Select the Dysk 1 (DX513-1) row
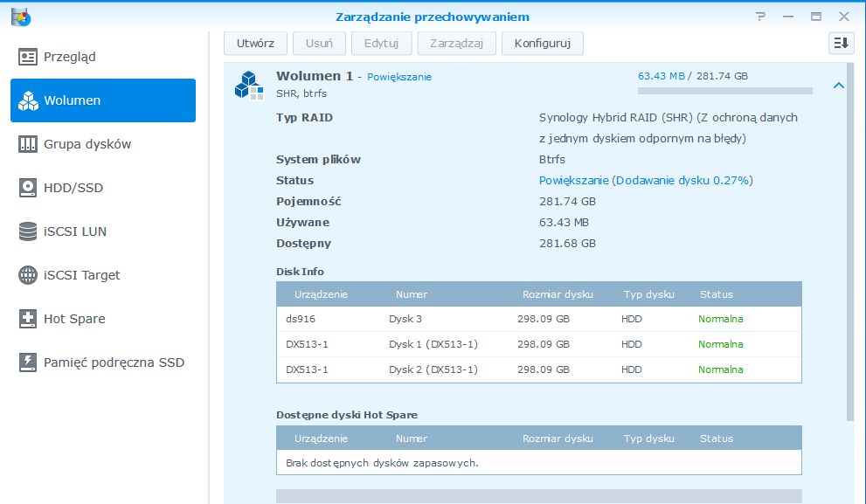Screen dimensions: 866x504 [539, 344]
